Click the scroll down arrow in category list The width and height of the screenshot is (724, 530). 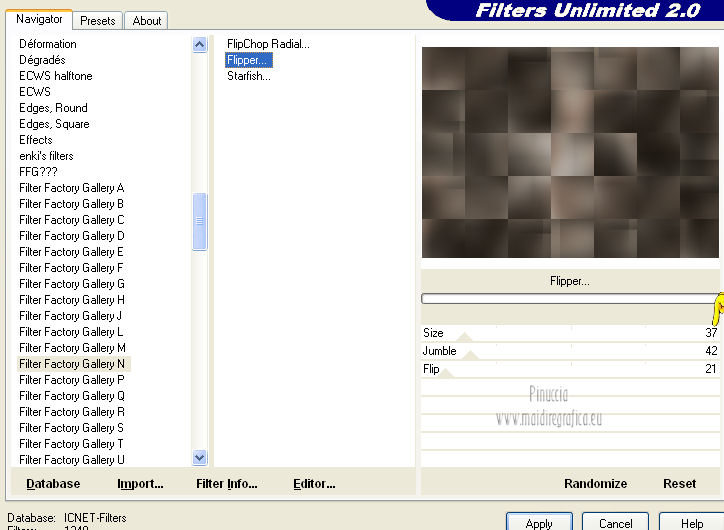coord(199,458)
